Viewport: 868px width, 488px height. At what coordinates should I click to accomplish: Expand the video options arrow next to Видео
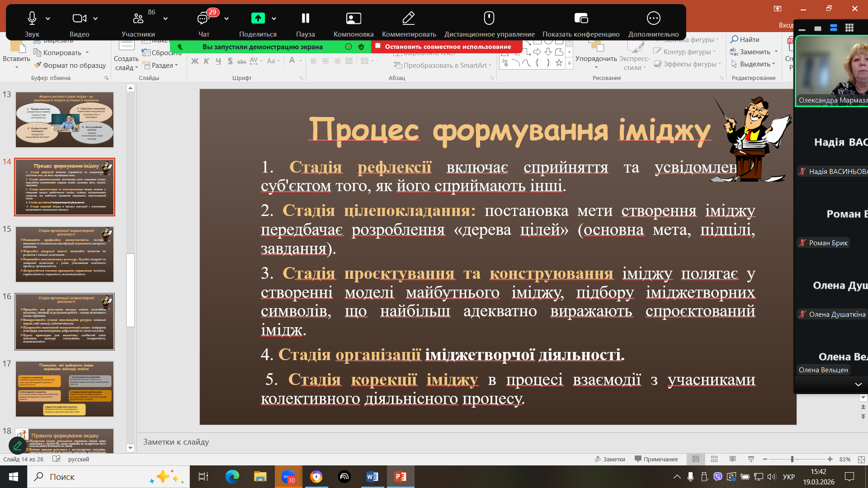click(x=95, y=19)
